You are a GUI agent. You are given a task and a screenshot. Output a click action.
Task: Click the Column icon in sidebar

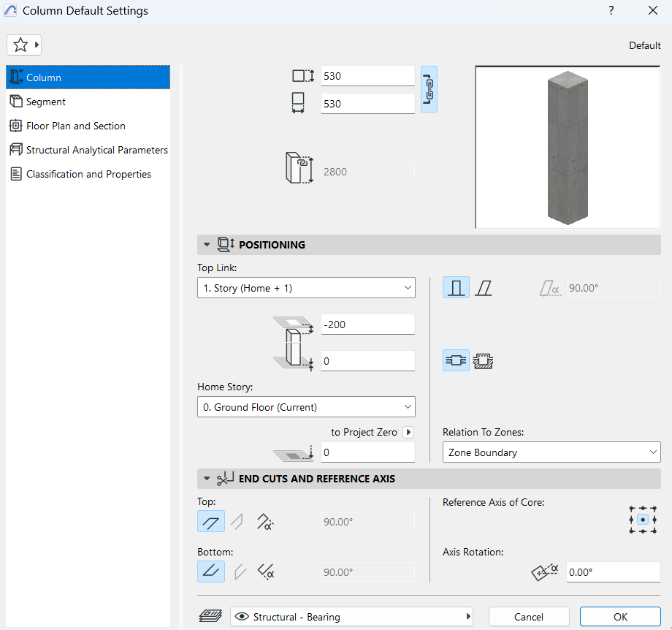coord(16,77)
